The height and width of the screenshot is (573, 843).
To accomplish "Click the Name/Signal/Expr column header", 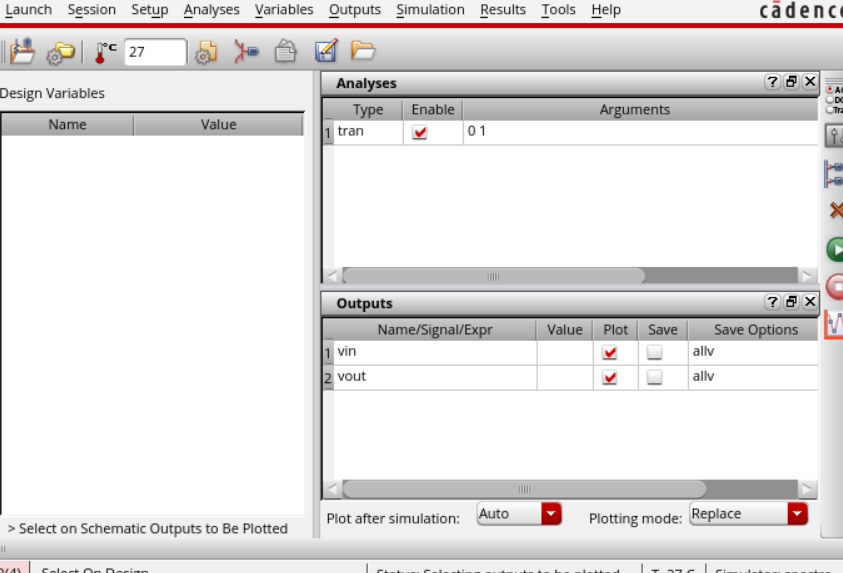I will [434, 330].
